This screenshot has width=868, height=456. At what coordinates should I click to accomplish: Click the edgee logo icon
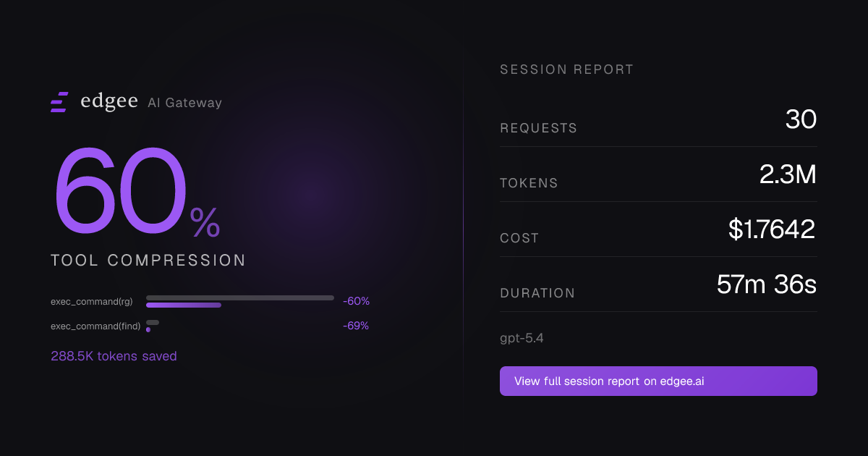click(x=59, y=102)
